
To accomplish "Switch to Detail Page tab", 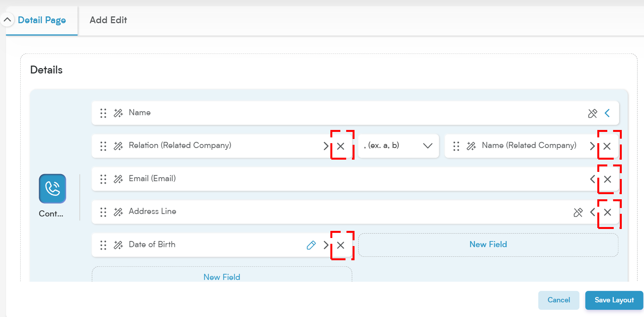I will tap(42, 20).
